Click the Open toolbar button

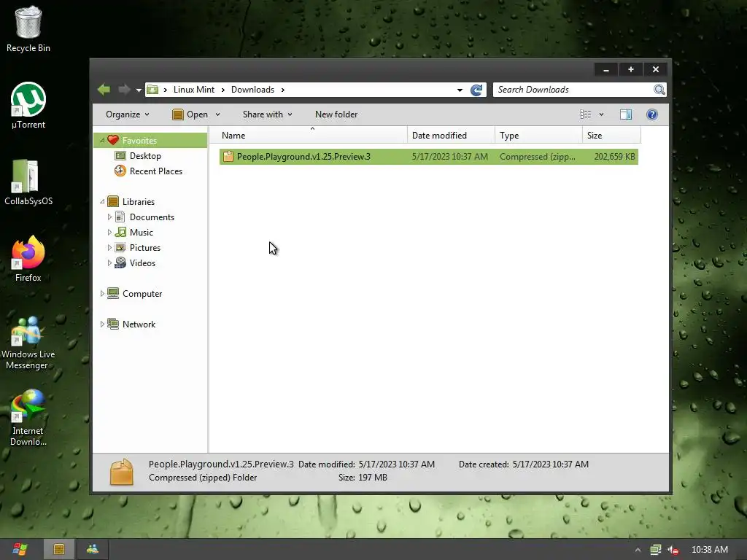[190, 114]
